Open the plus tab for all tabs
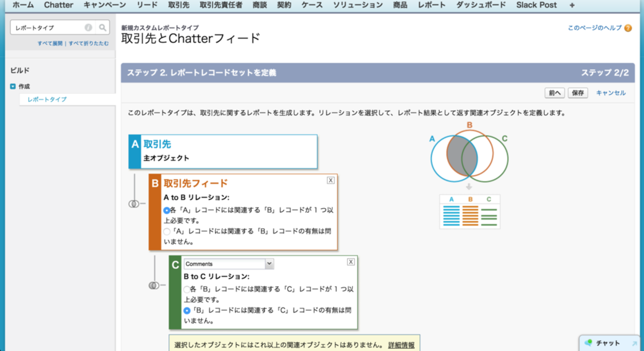644x351 pixels. pos(572,5)
